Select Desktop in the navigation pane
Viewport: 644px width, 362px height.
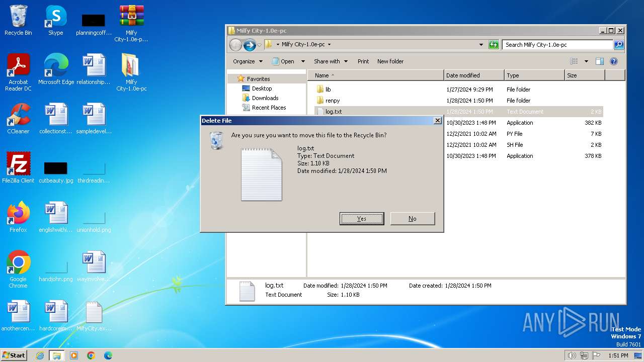(x=262, y=88)
